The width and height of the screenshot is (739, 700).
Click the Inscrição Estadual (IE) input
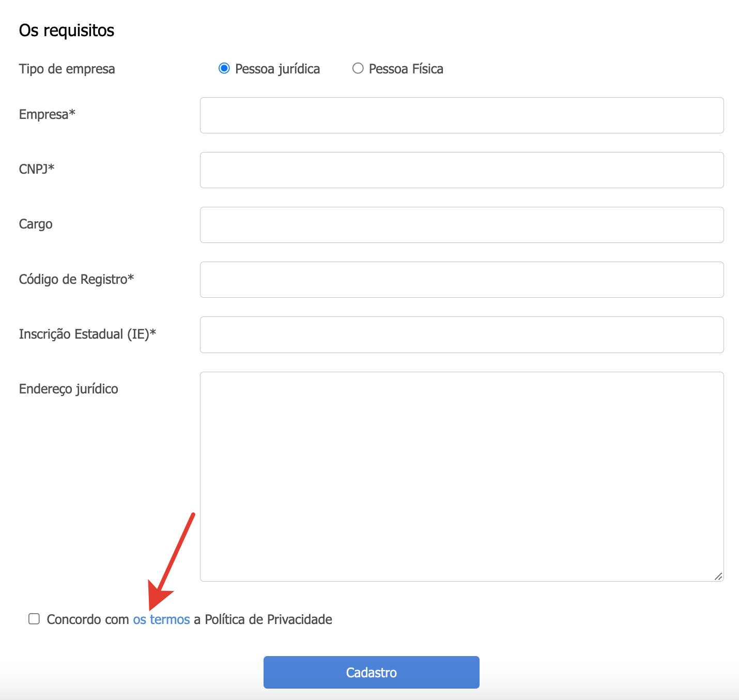point(461,334)
